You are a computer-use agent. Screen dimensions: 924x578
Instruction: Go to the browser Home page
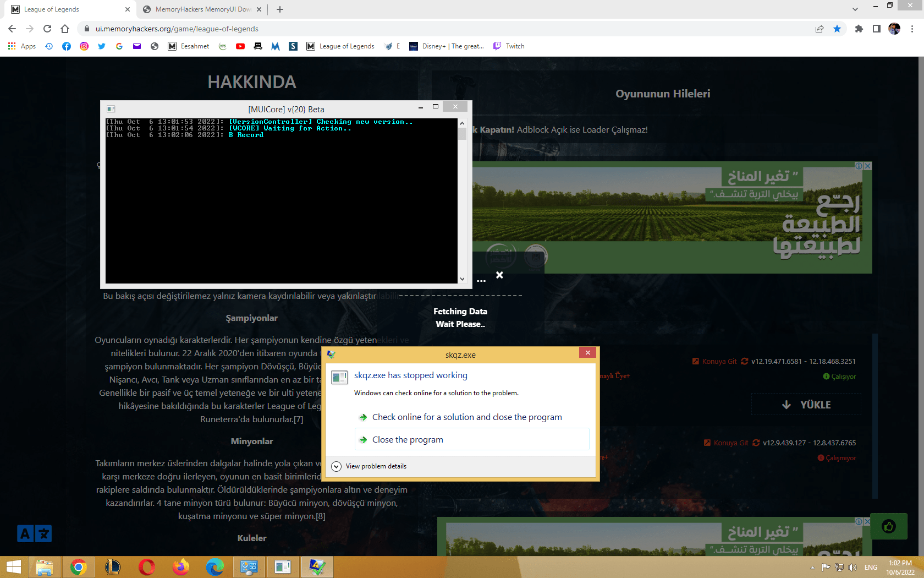[65, 29]
